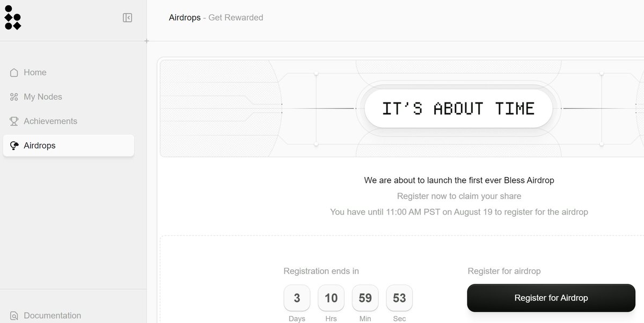The width and height of the screenshot is (644, 323).
Task: Click the August 19 deadline text
Action: coord(473,212)
